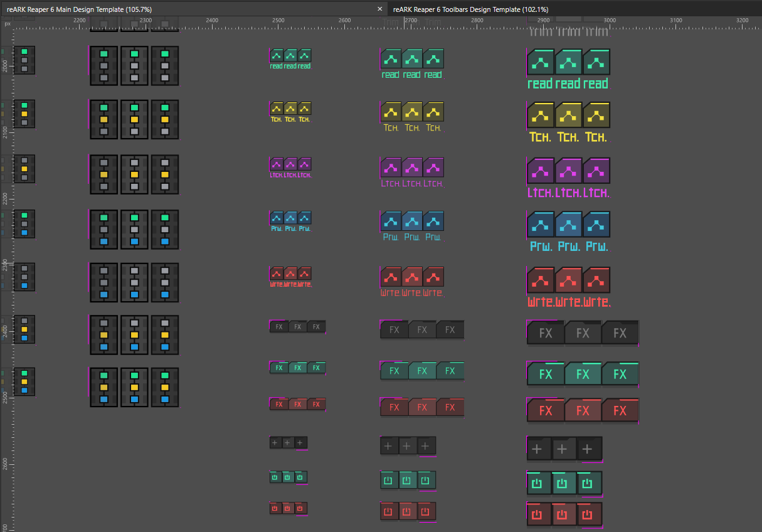This screenshot has height=532, width=762.
Task: Select last gray plus icon in medium set
Action: click(426, 446)
